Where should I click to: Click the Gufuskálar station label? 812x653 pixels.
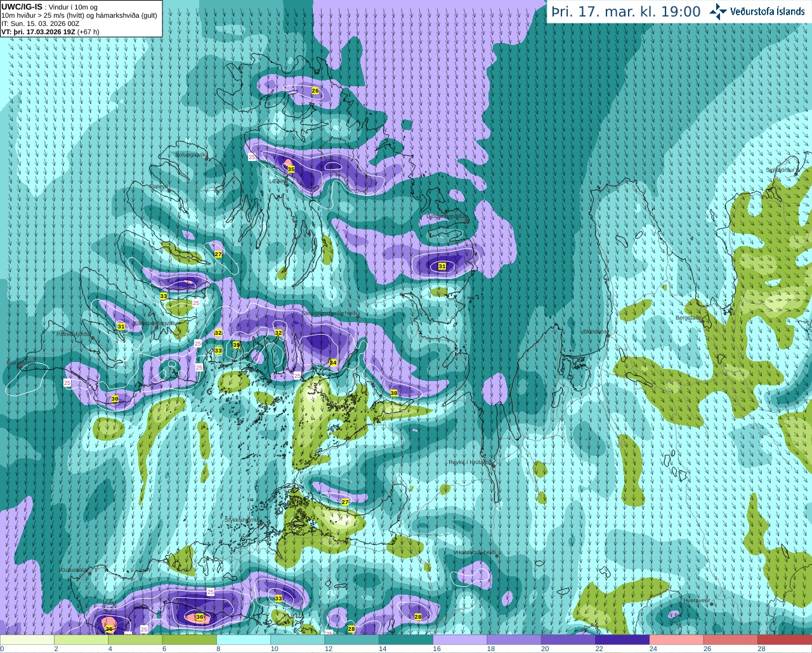click(74, 570)
